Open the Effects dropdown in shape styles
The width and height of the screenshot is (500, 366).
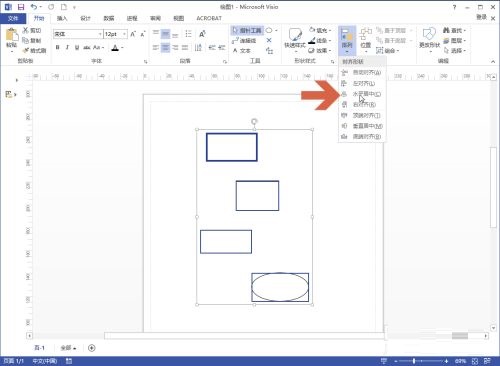[320, 50]
